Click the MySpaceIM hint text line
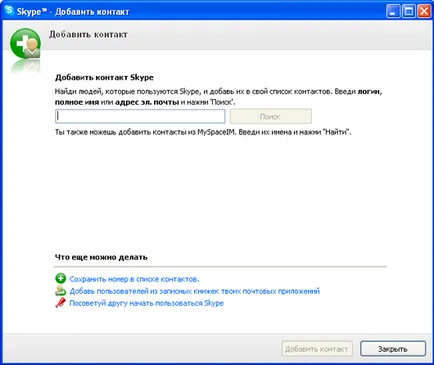434x365 pixels. (203, 132)
